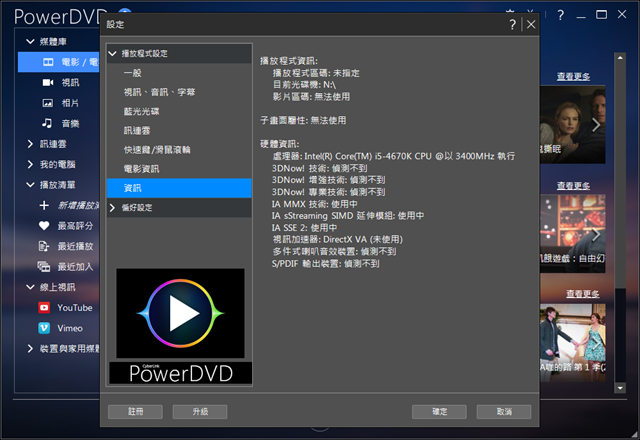Viewport: 640px width, 440px height.
Task: Open 最近加入 recently added icon
Action: click(x=44, y=267)
